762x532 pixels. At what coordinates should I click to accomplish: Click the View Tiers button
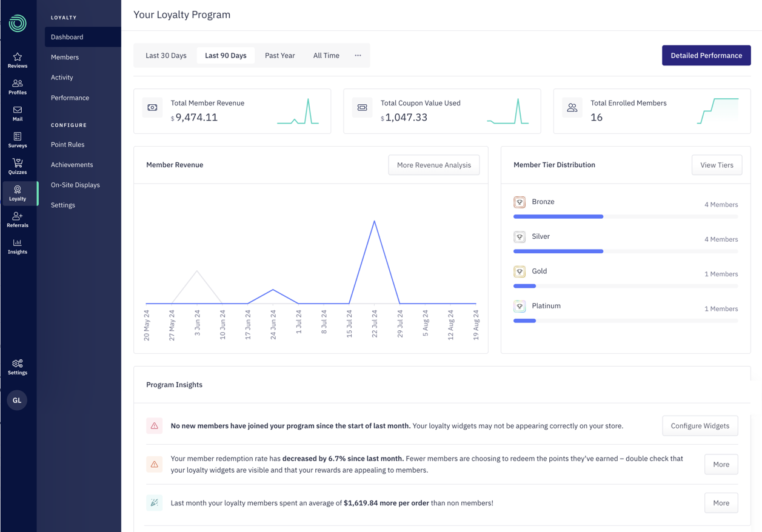717,165
